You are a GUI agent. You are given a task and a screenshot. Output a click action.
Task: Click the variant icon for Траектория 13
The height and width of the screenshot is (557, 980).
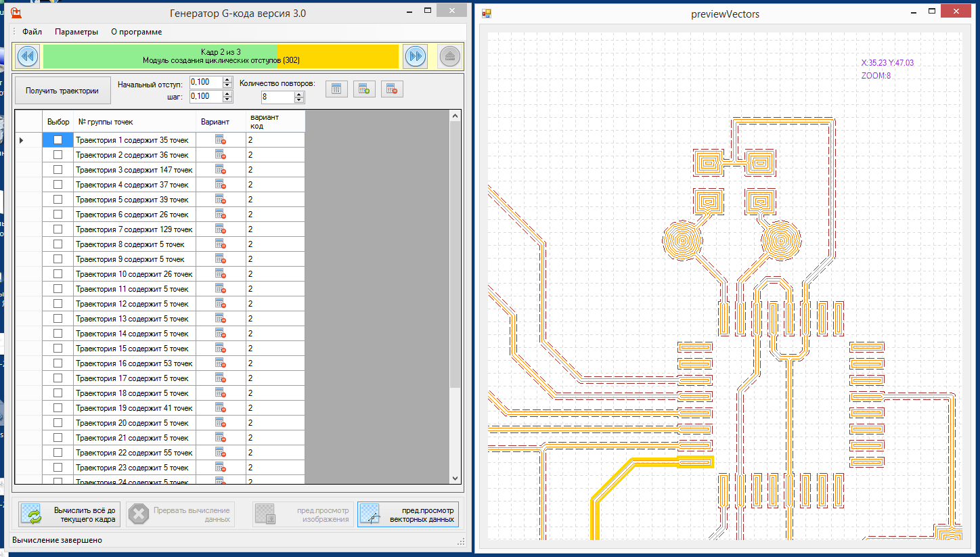coord(221,319)
